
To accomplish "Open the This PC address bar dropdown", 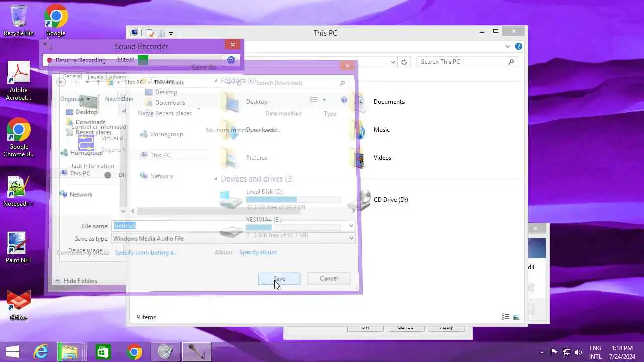I will (393, 62).
